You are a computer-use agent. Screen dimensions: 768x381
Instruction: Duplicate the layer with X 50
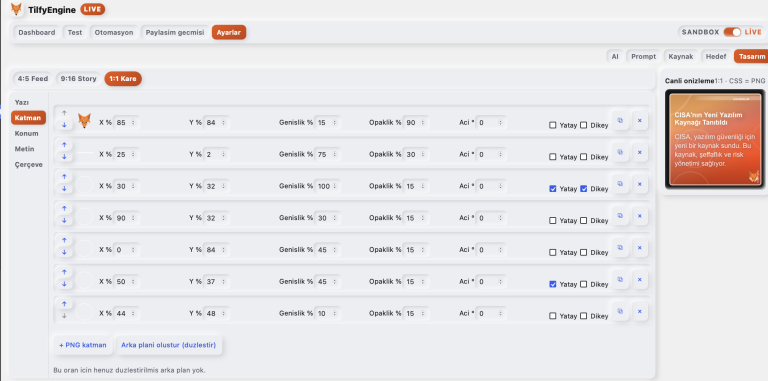[x=620, y=280]
